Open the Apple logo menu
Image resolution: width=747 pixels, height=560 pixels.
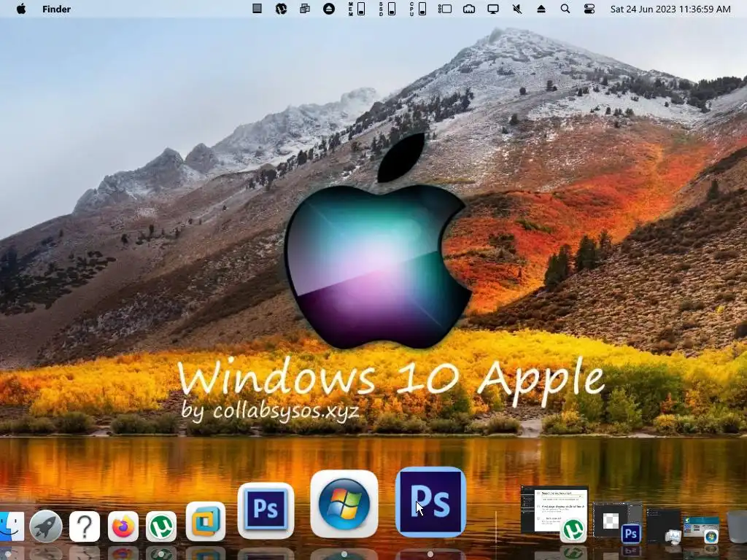pos(21,9)
